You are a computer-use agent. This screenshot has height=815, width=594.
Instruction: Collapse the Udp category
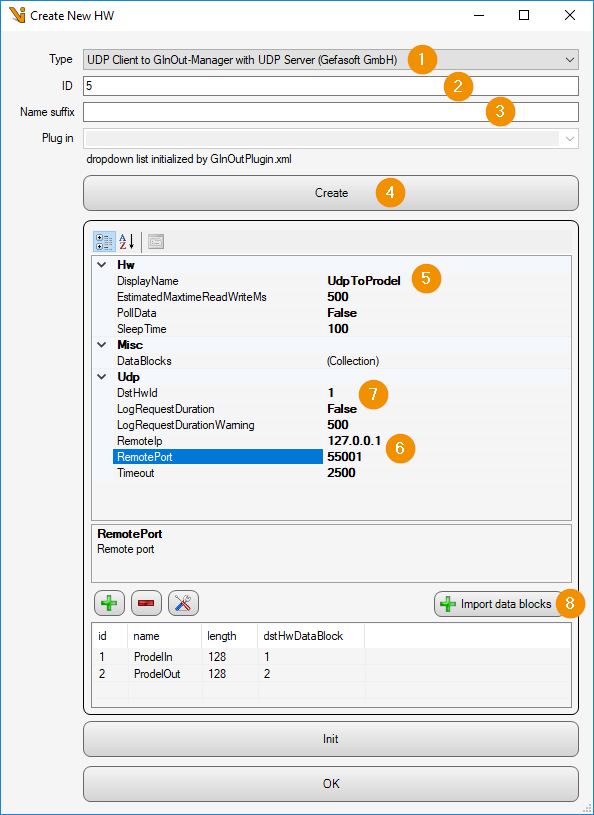pos(102,377)
